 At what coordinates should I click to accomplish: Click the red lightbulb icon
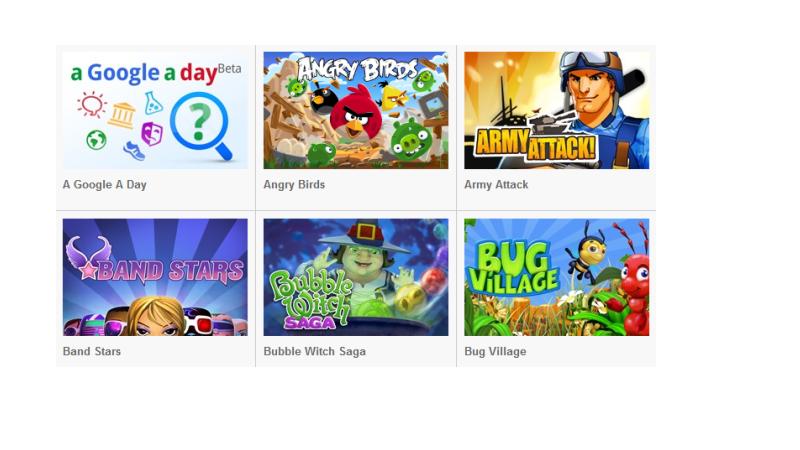[x=91, y=105]
